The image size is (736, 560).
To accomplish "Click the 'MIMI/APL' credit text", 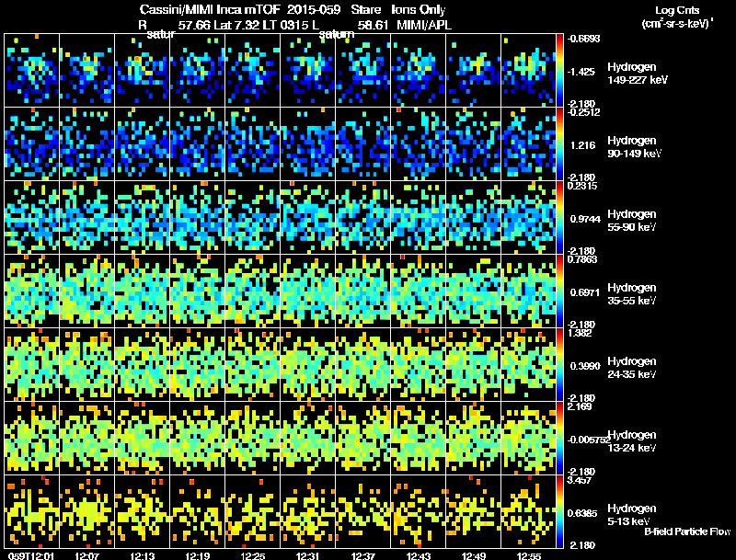I will click(424, 25).
